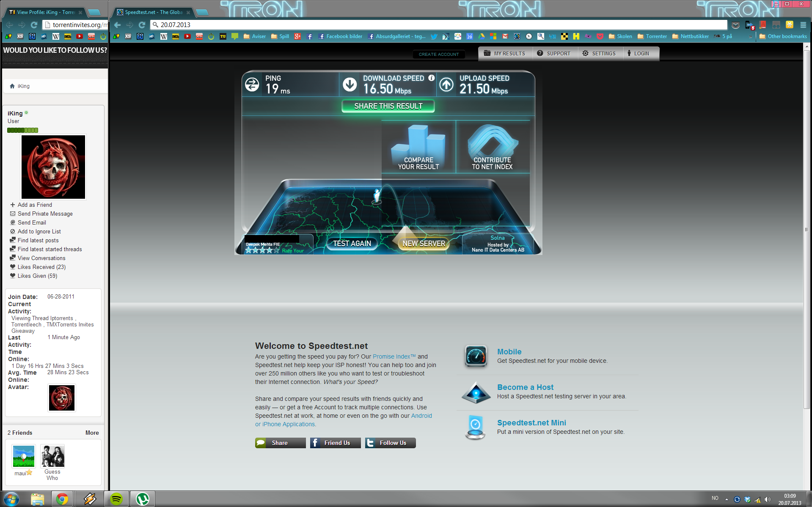Click CREATE ACCOUNT button
Viewport: 812px width, 507px height.
(x=439, y=54)
